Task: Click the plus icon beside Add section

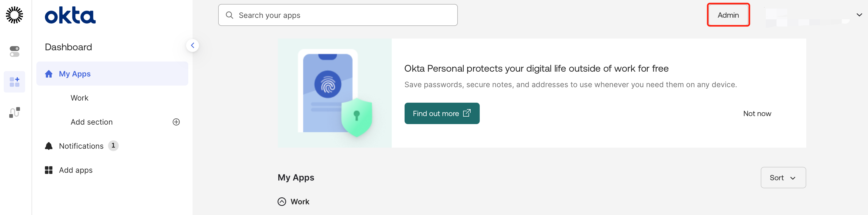Action: [176, 122]
